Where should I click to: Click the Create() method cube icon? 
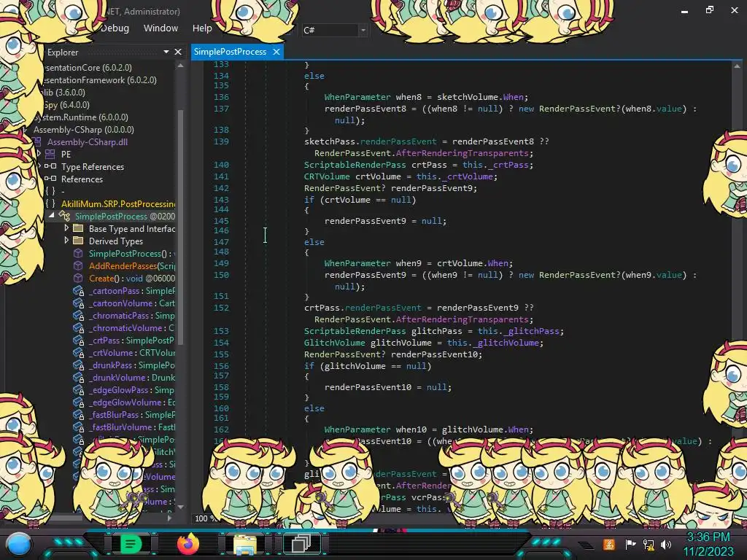78,278
